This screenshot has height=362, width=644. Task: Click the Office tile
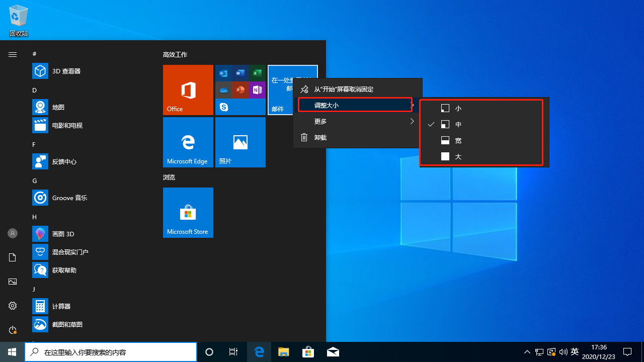pyautogui.click(x=188, y=90)
